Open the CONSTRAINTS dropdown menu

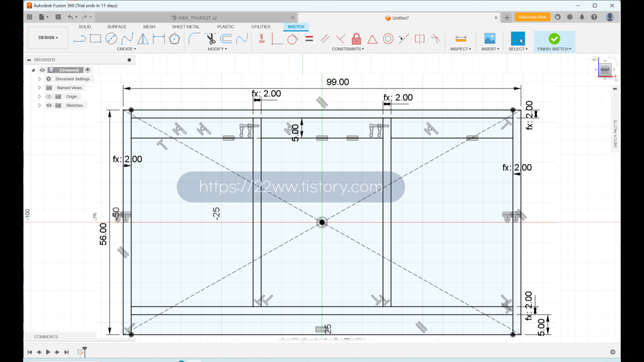tap(348, 49)
